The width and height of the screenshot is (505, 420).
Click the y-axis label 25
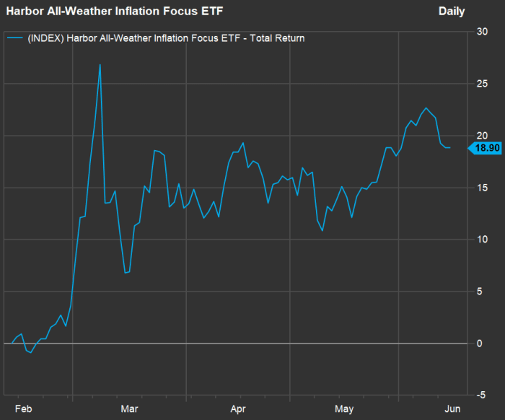point(482,84)
